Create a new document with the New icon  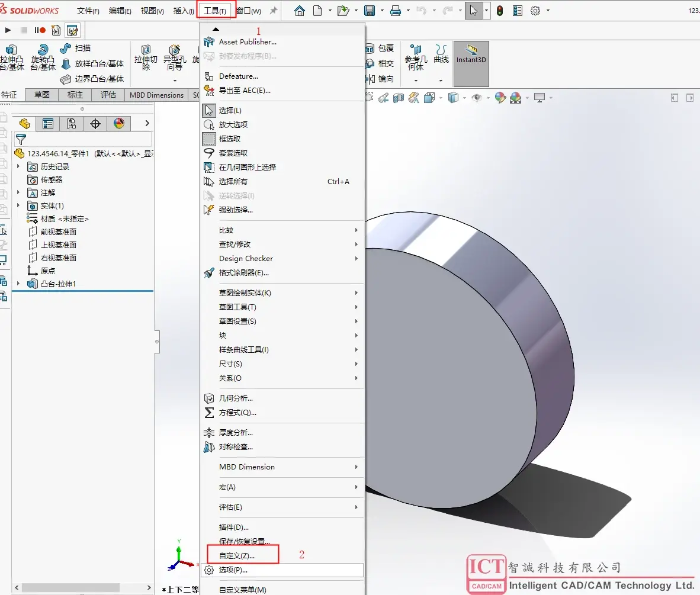coord(317,11)
